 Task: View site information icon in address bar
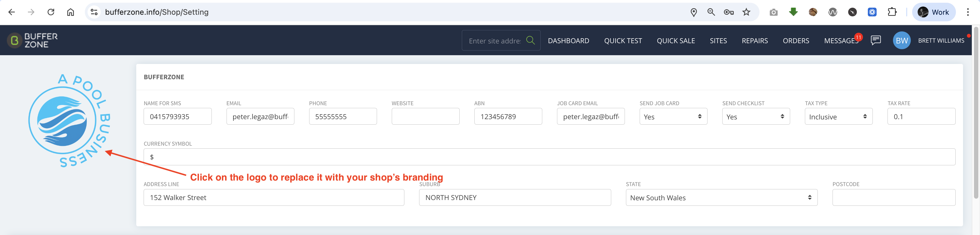(x=94, y=12)
